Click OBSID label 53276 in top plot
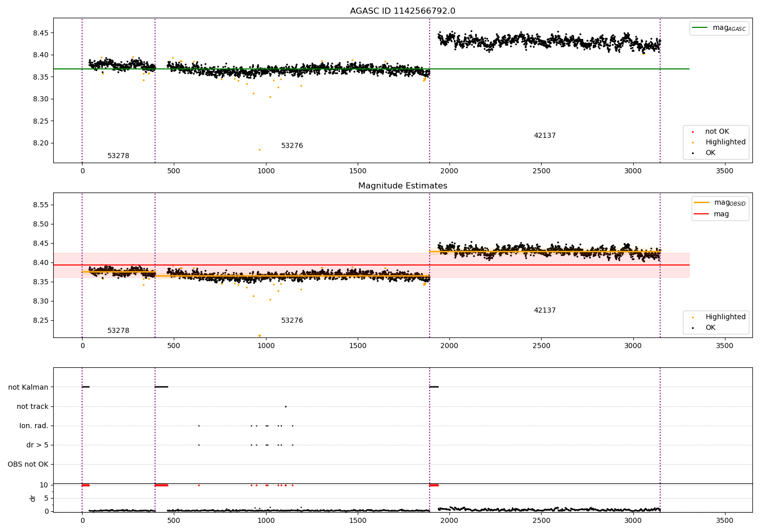Image resolution: width=760 pixels, height=532 pixels. [292, 146]
